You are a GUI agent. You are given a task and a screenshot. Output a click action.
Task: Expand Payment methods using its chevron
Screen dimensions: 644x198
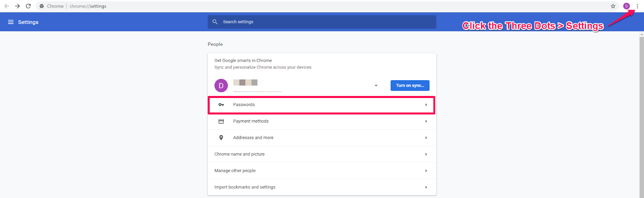[426, 121]
